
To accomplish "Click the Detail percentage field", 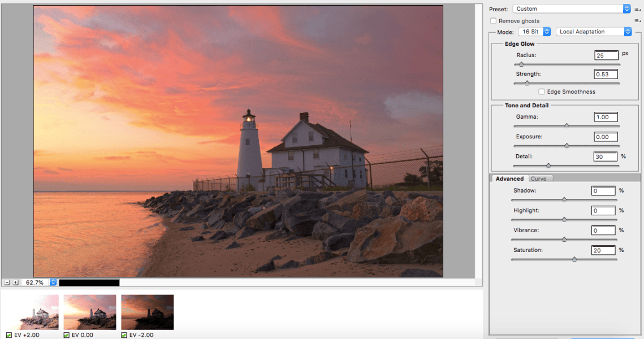I will click(x=606, y=157).
